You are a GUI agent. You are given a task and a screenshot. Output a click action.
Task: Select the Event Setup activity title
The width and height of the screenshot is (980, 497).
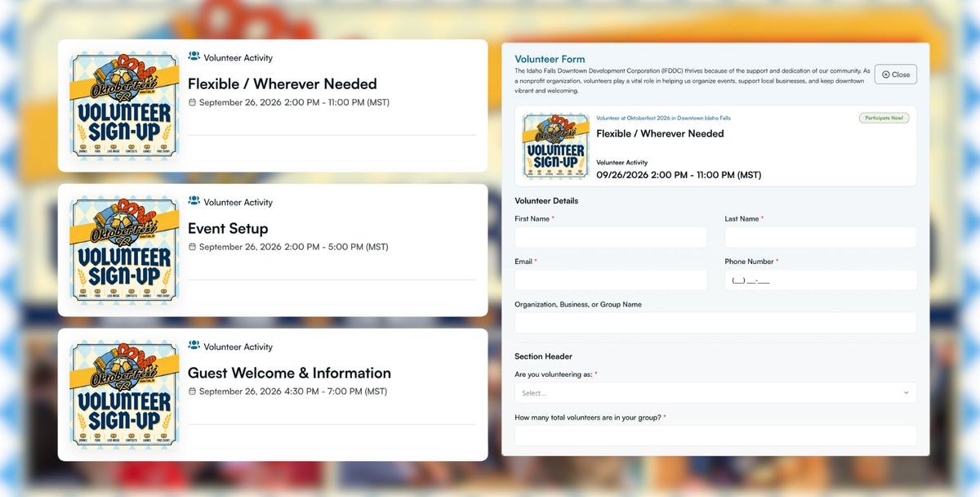tap(228, 228)
